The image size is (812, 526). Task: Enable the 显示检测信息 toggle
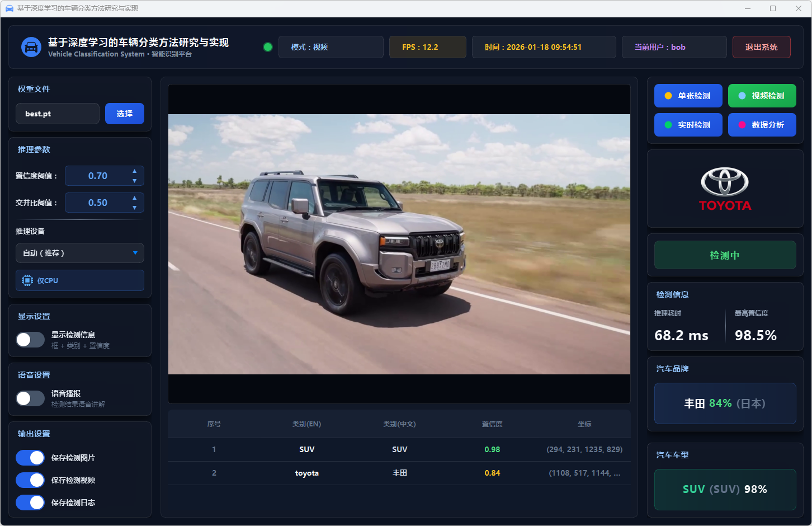click(x=30, y=340)
